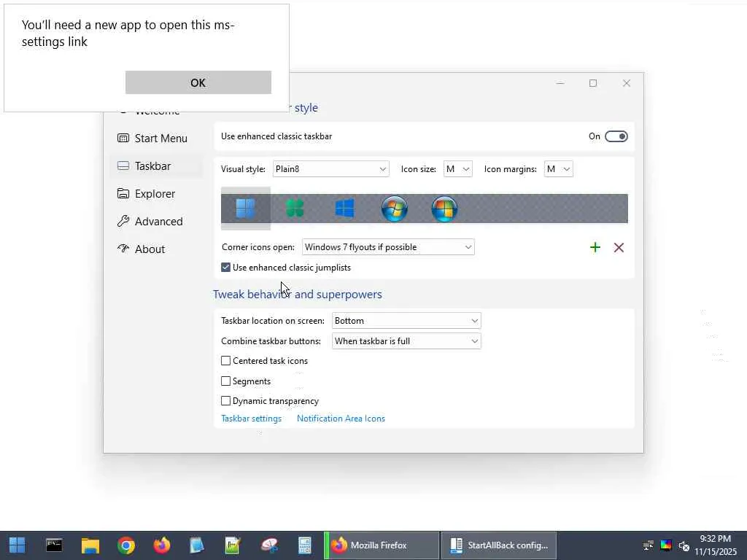Enable the Segments checkbox
This screenshot has height=560, width=747.
[x=226, y=381]
